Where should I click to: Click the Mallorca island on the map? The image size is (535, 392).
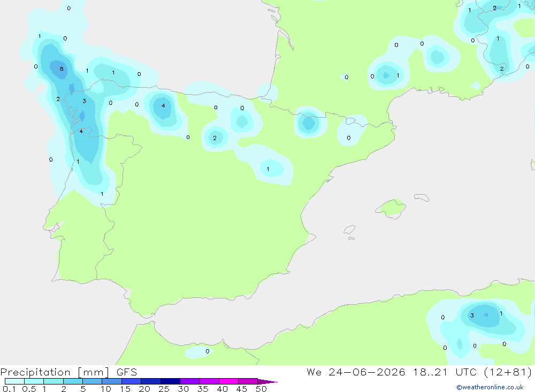tap(391, 208)
